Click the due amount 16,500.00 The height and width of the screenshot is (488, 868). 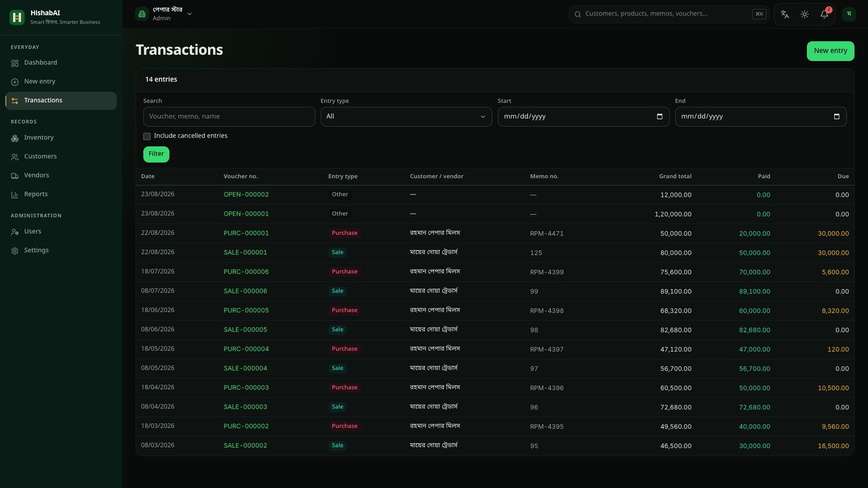[x=833, y=446]
